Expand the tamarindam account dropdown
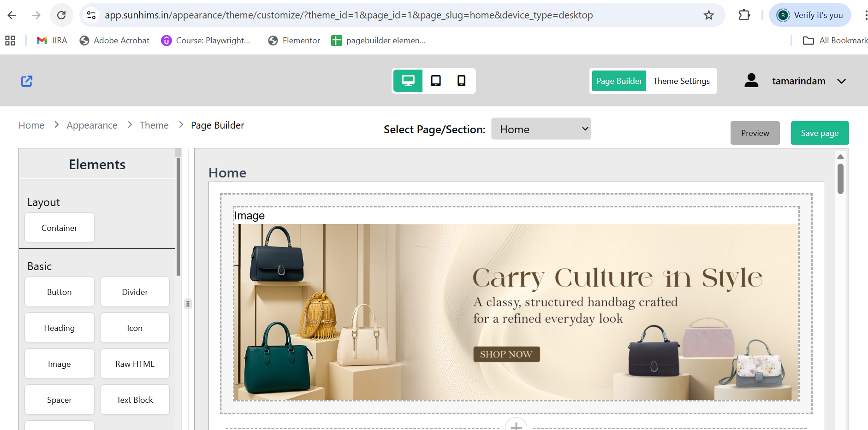 coord(841,81)
